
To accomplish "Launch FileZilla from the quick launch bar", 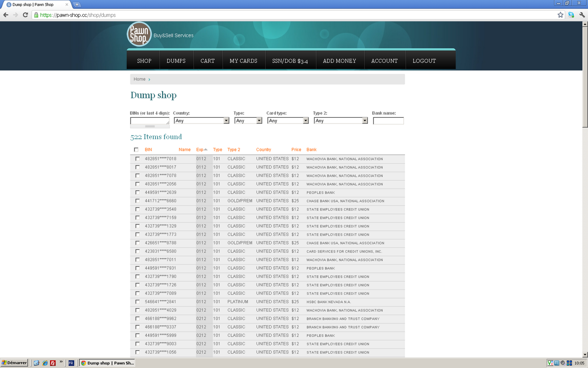I will click(53, 363).
